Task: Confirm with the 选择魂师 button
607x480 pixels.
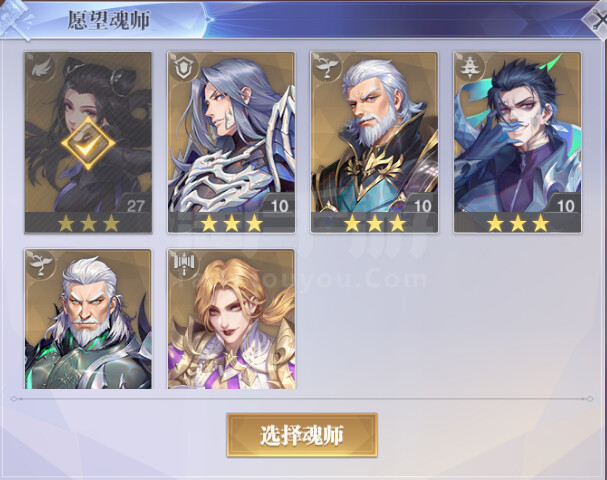Action: coord(302,435)
